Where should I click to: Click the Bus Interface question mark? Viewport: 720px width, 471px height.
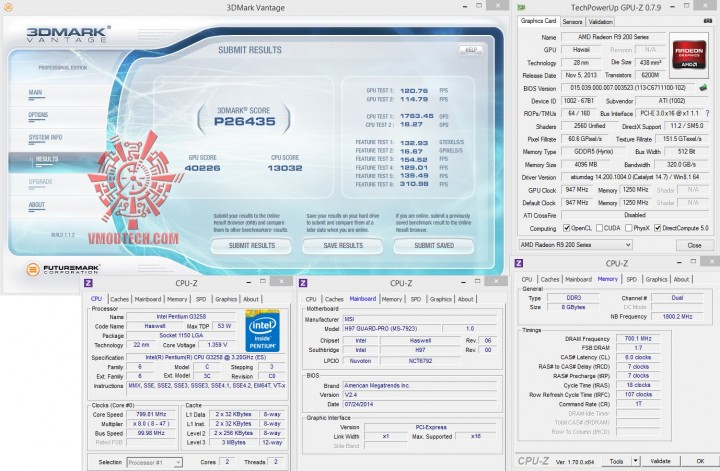pyautogui.click(x=707, y=113)
